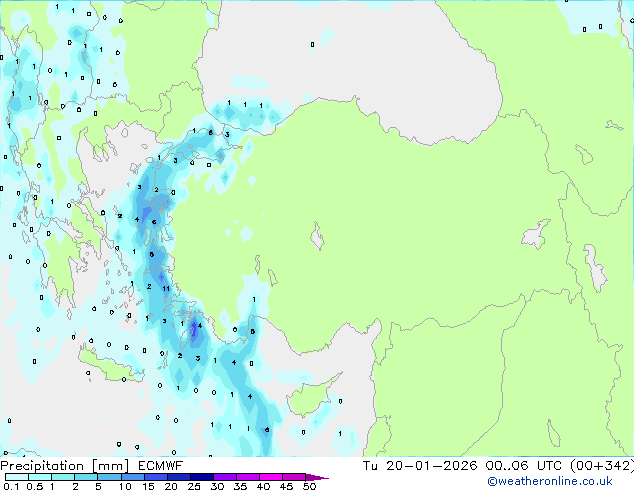This screenshot has width=634, height=490.
Task: Click the 25–30 mm navy legend swatch
Action: click(x=201, y=477)
